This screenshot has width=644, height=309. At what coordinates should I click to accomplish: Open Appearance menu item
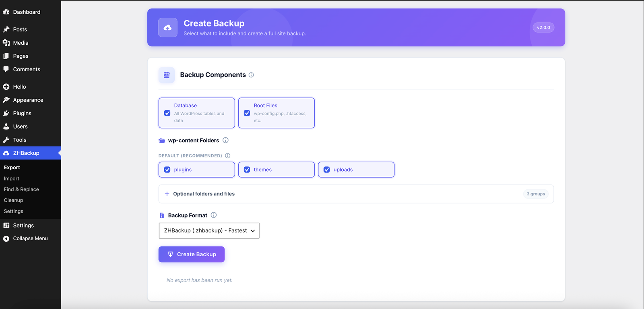click(31, 100)
